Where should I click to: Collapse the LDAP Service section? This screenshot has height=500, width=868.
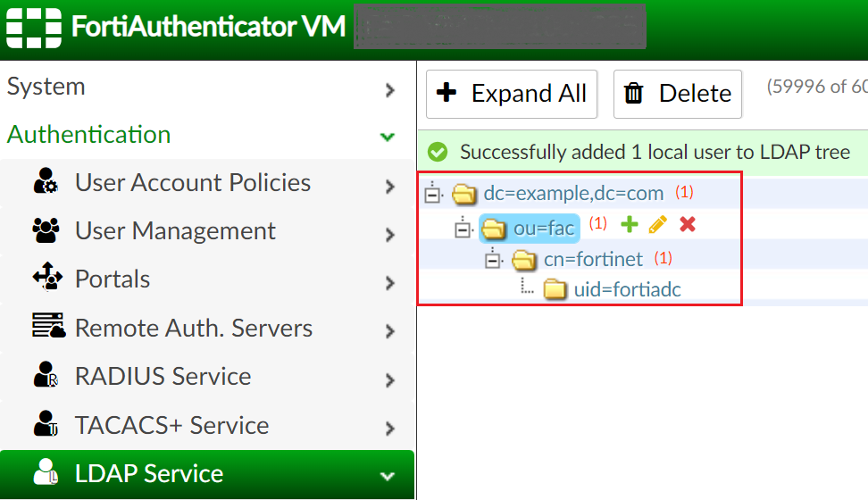click(387, 475)
